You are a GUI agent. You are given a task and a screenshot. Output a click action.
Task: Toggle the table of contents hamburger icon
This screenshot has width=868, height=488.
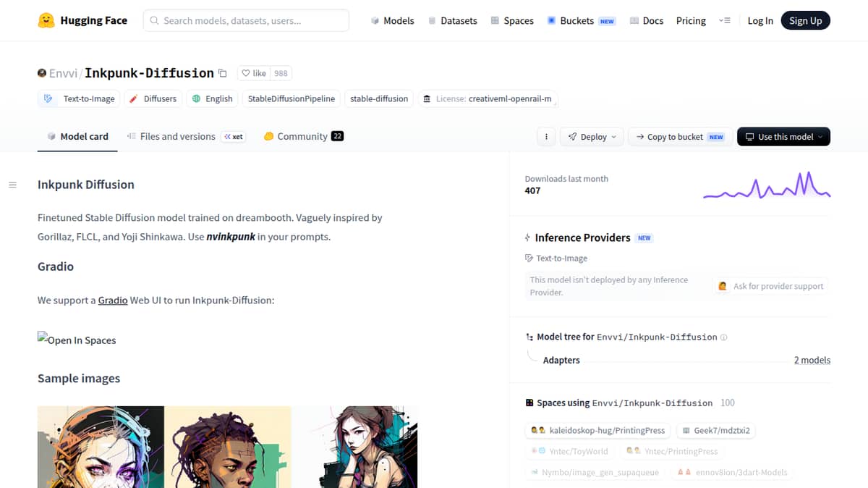click(x=12, y=185)
